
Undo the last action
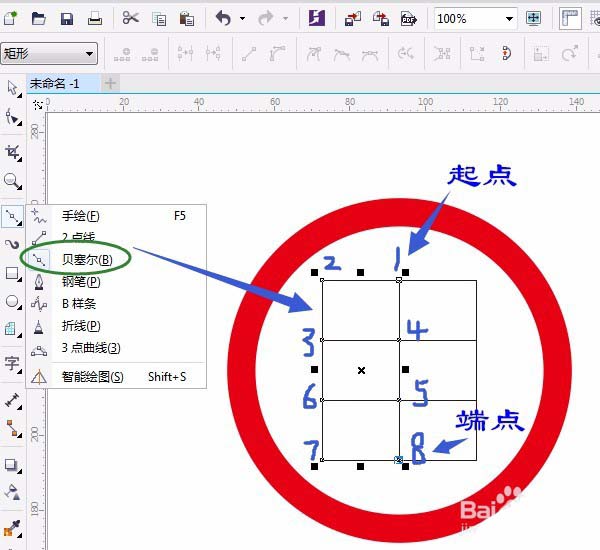[223, 18]
